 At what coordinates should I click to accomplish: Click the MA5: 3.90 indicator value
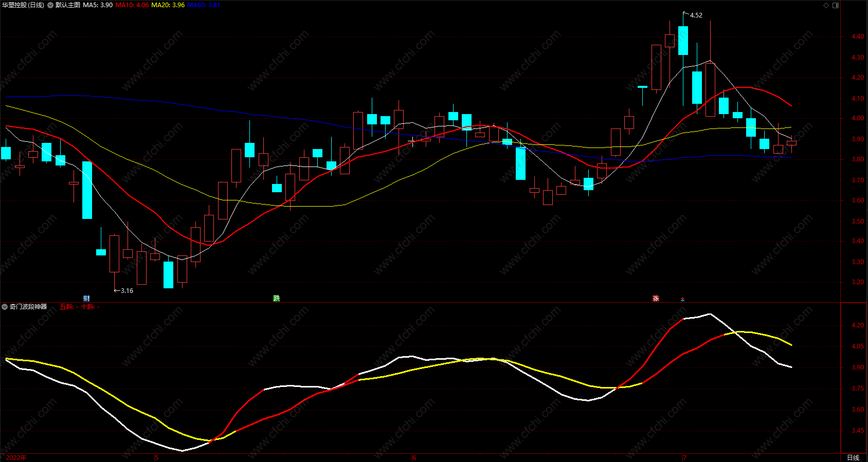[x=98, y=5]
